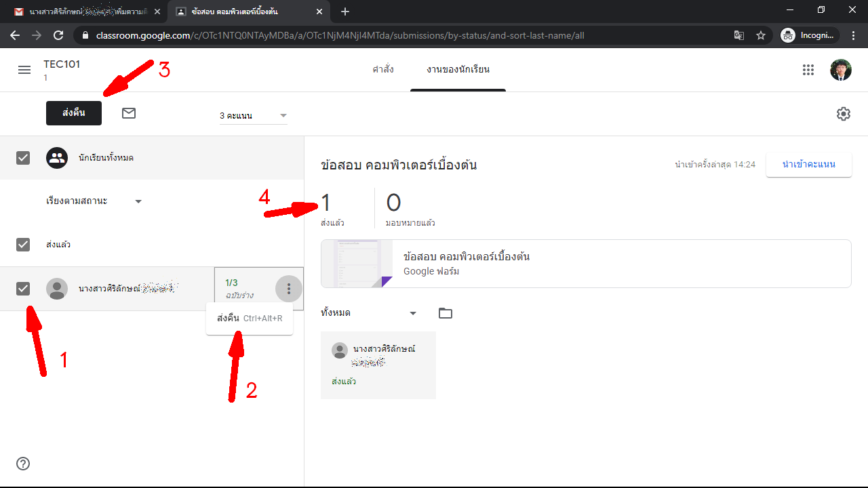Click the browser reload icon
Screen dimensions: 868x488
point(58,35)
